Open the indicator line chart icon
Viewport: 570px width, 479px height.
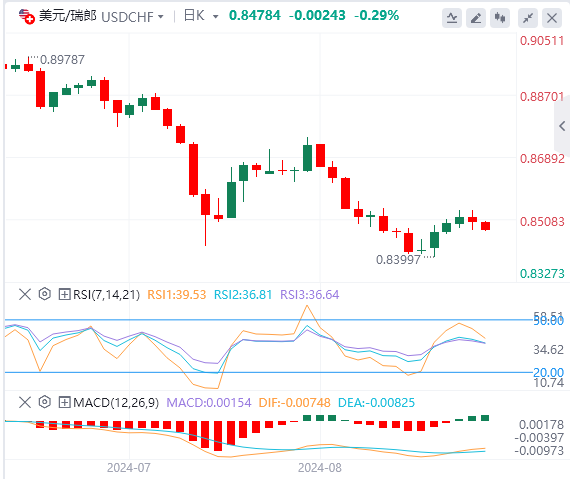[452, 17]
